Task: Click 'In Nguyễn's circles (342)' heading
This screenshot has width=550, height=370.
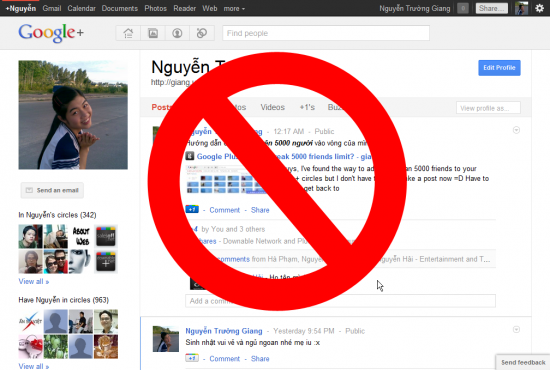Action: [57, 215]
